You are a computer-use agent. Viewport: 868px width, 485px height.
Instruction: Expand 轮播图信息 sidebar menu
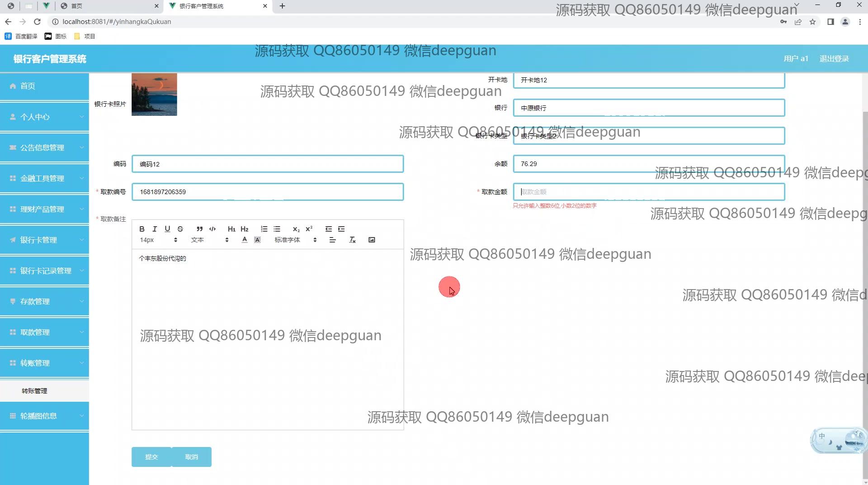44,416
